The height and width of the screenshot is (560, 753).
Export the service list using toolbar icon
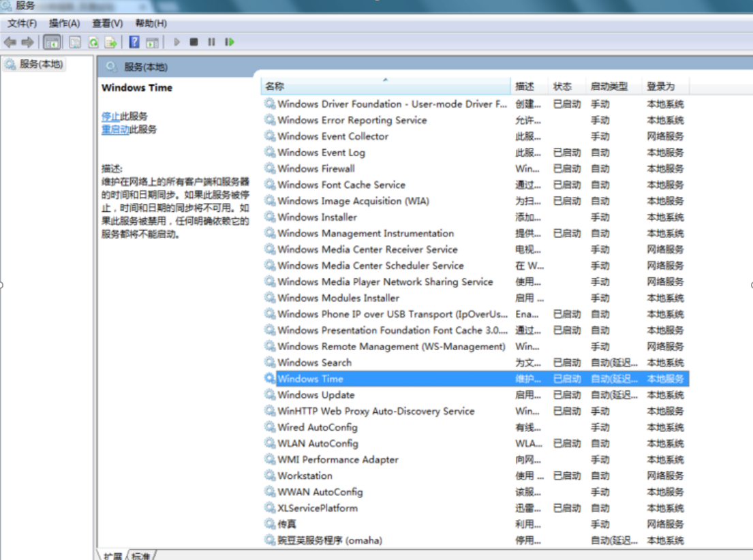(x=109, y=43)
